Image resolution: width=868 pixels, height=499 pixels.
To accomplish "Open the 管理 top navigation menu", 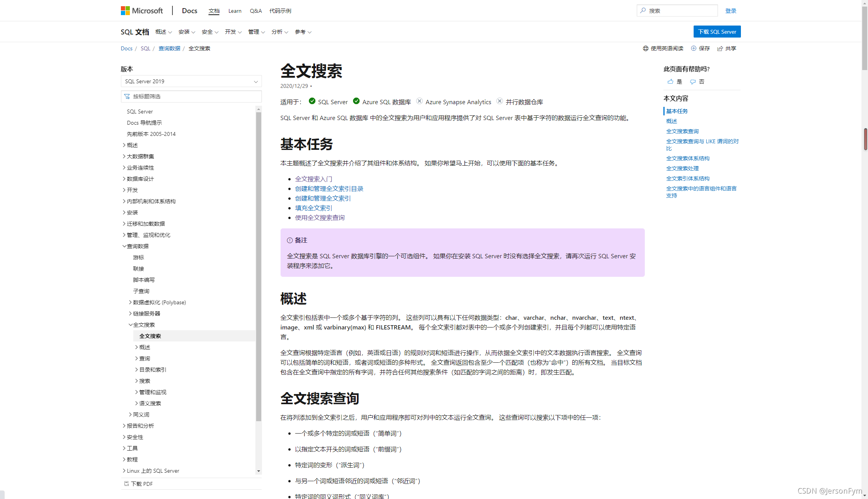I will click(x=257, y=32).
